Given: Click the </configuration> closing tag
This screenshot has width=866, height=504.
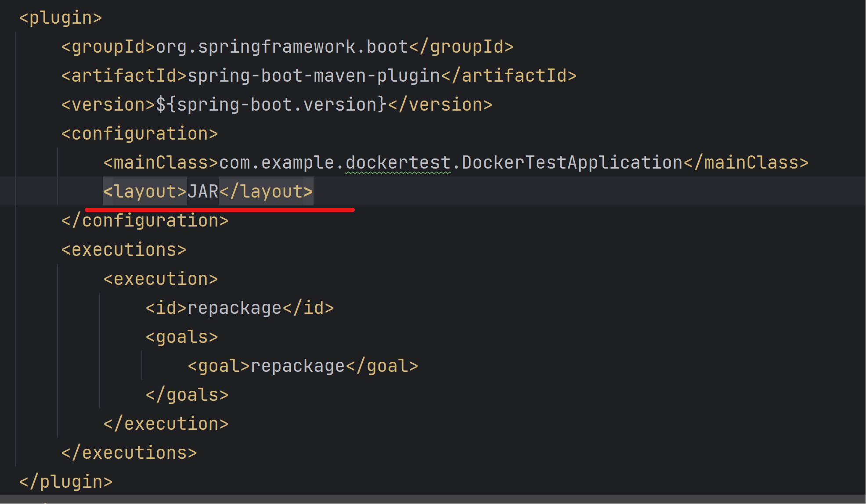Looking at the screenshot, I should point(145,220).
